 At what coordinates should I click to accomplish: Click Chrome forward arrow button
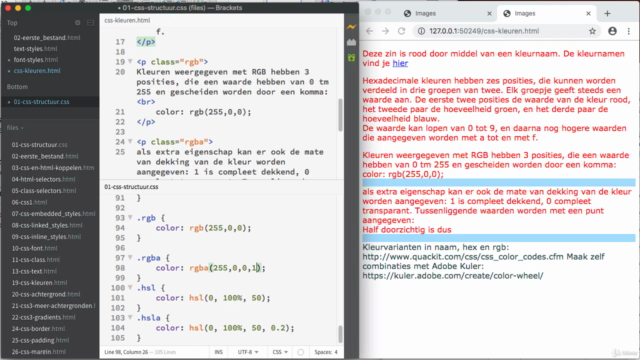point(385,31)
